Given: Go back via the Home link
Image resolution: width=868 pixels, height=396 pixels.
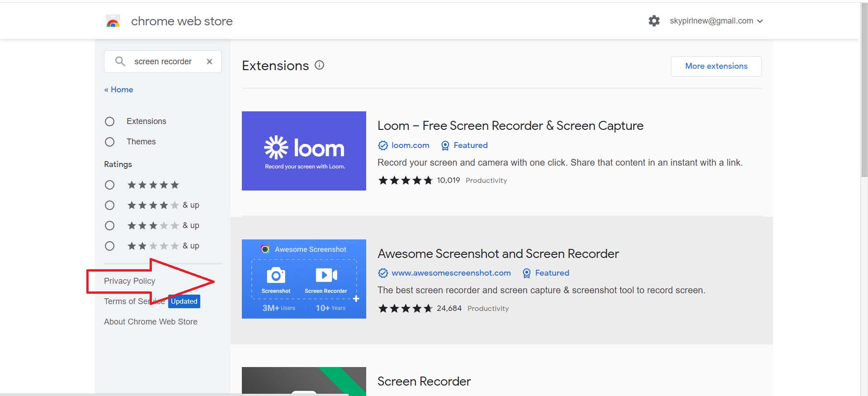Looking at the screenshot, I should point(118,90).
